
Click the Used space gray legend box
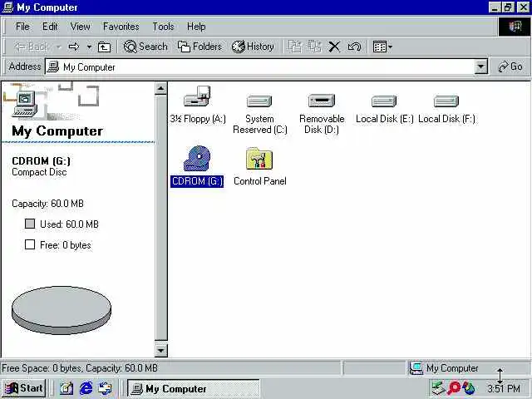(30, 224)
